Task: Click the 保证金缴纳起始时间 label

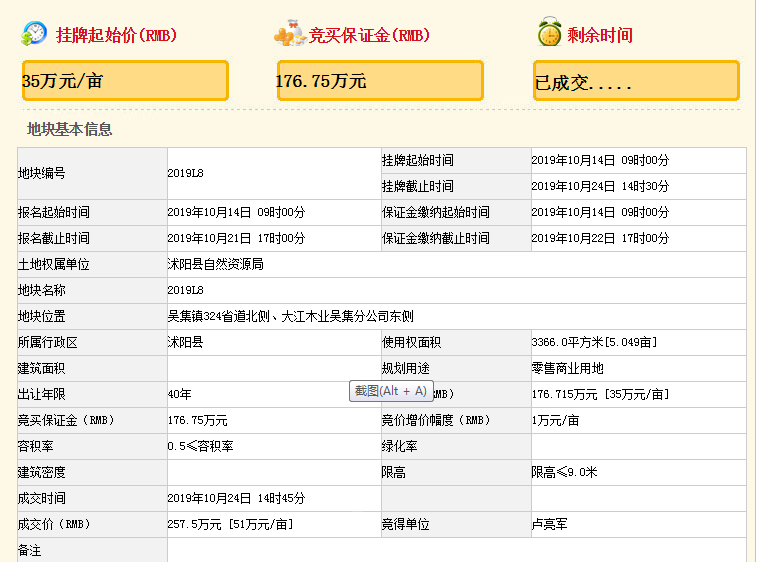Action: 436,213
